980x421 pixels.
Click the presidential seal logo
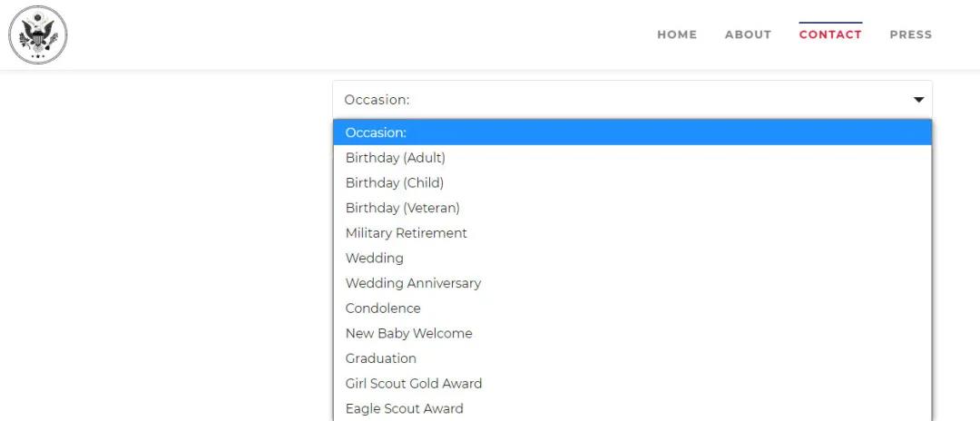(38, 34)
